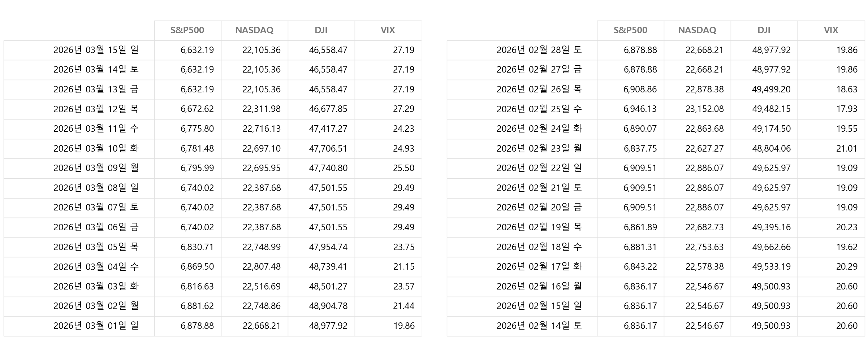868x357 pixels.
Task: Select the DJI value 48,739.41
Action: pyautogui.click(x=328, y=267)
